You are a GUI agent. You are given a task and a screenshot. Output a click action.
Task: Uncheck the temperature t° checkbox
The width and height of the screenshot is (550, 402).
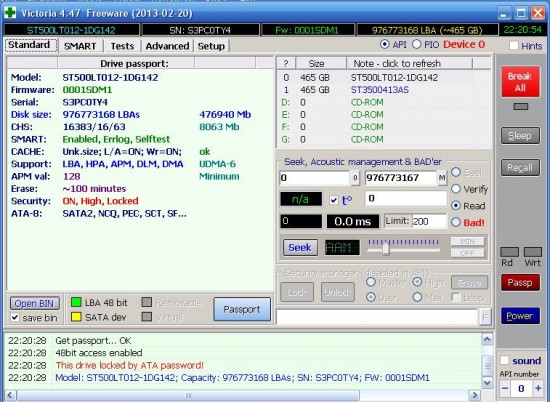click(x=334, y=200)
